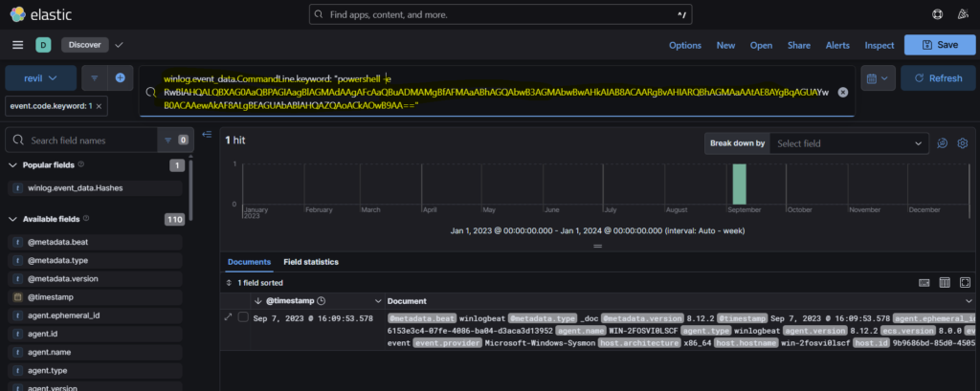Image resolution: width=980 pixels, height=391 pixels.
Task: Click the add filter plus icon
Action: (x=121, y=78)
